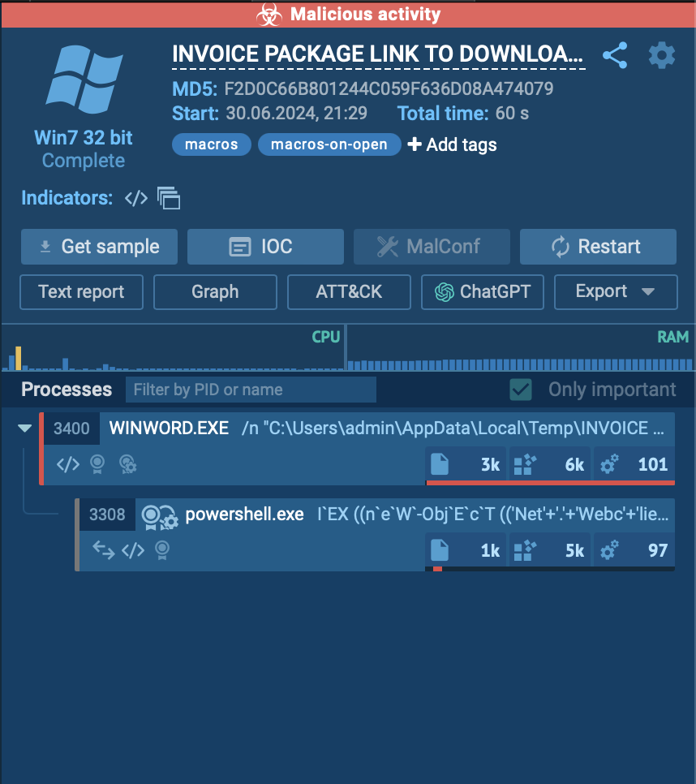Click the macros-on-open tag
Viewport: 696px width, 784px height.
coord(329,144)
